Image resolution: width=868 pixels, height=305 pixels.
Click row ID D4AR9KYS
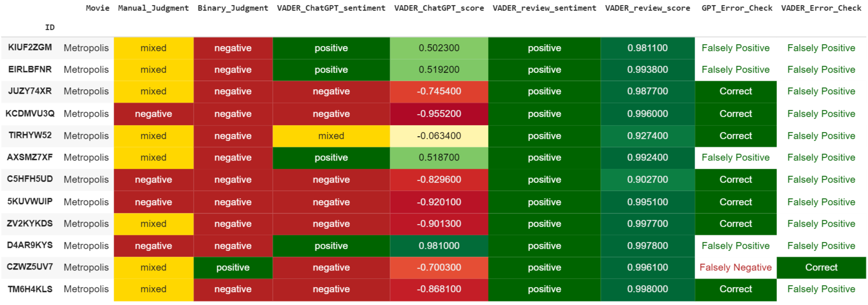30,246
